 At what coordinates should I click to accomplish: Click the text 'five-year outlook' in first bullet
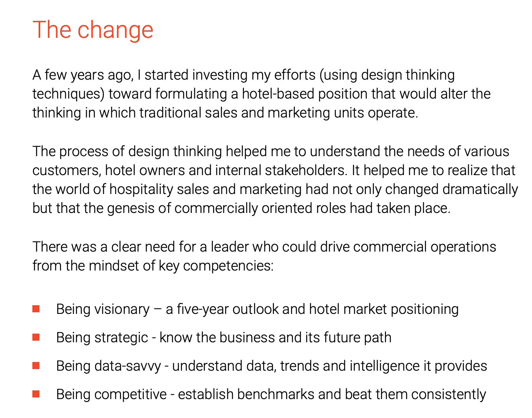pyautogui.click(x=228, y=309)
